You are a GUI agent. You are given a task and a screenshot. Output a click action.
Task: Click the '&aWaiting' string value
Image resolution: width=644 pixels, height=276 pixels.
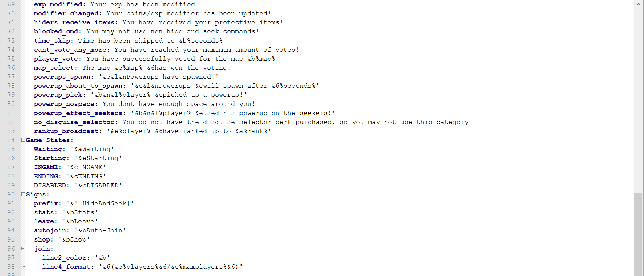point(92,149)
